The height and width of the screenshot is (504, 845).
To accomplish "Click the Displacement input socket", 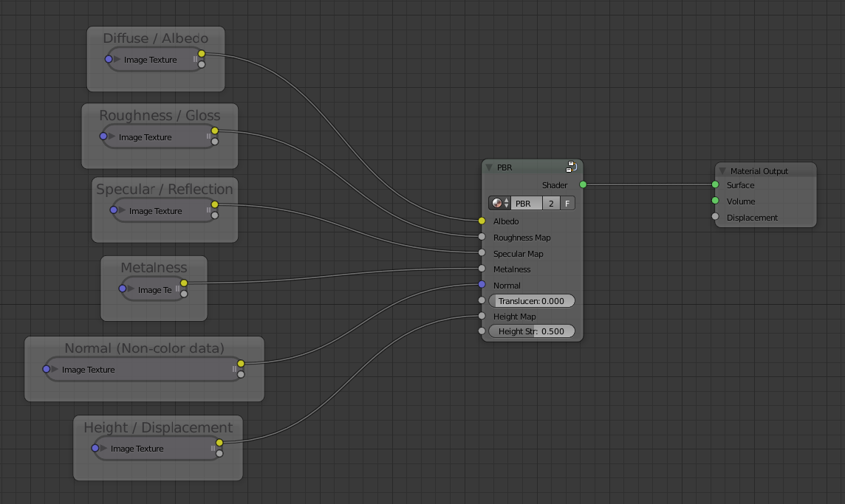I will [715, 216].
